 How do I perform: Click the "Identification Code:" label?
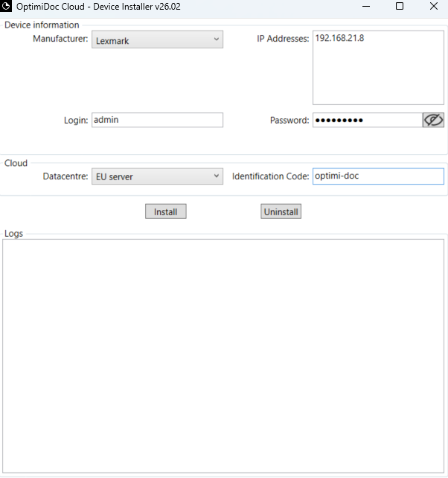[x=270, y=176]
